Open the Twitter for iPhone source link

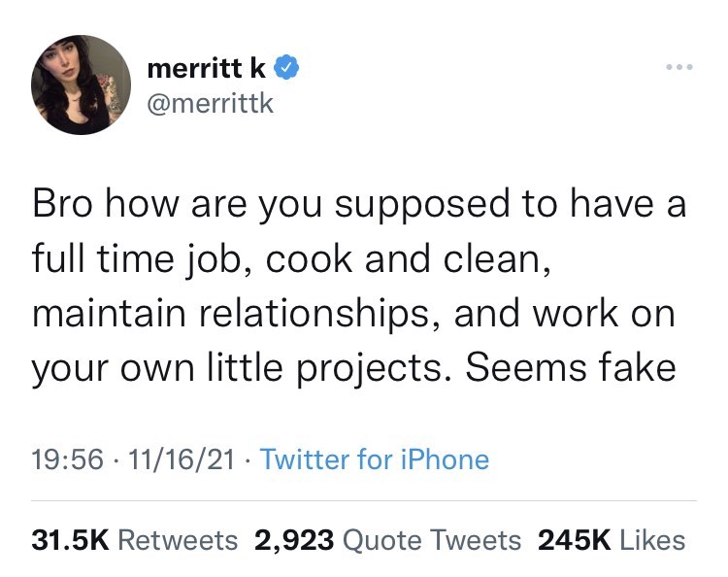pos(375,458)
